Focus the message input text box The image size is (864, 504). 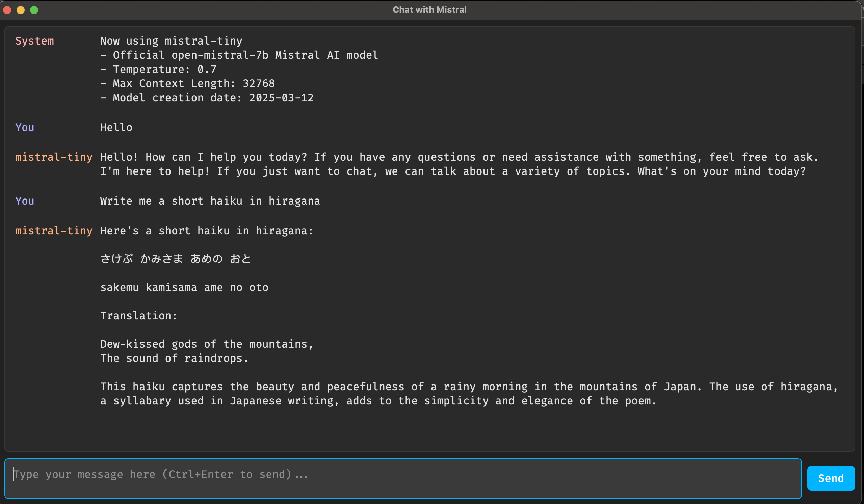pos(403,478)
